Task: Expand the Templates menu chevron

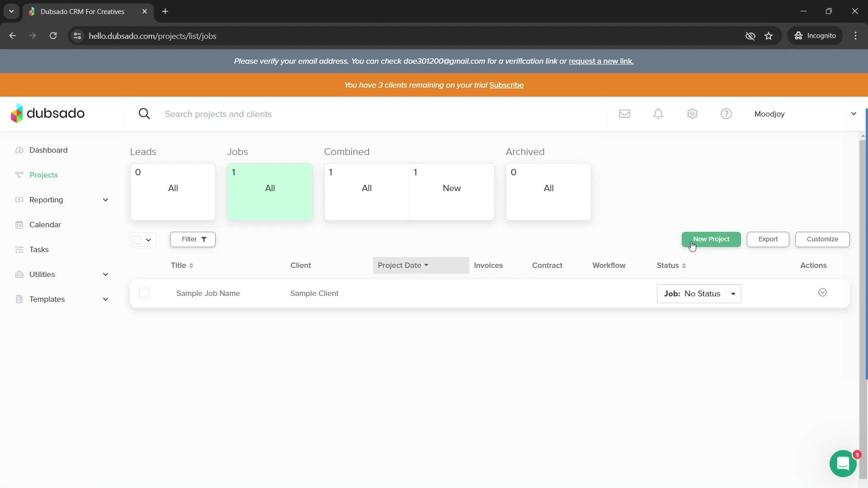Action: coord(105,299)
